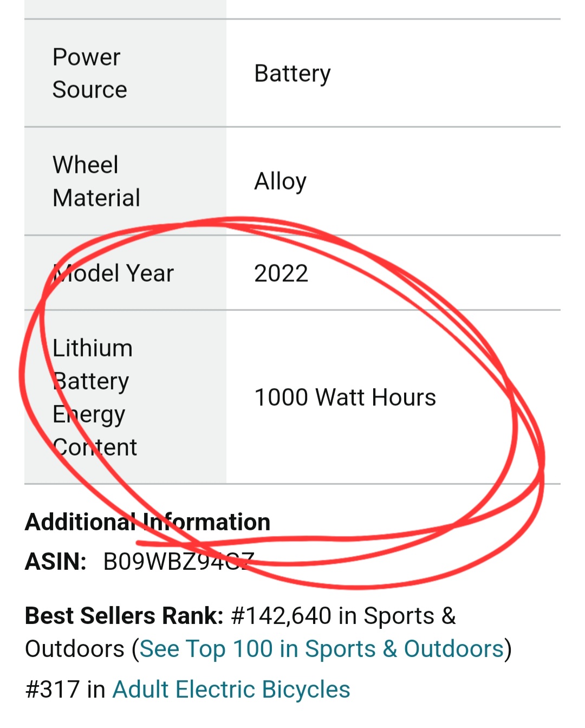
Task: Click the Additional Information heading
Action: [148, 522]
